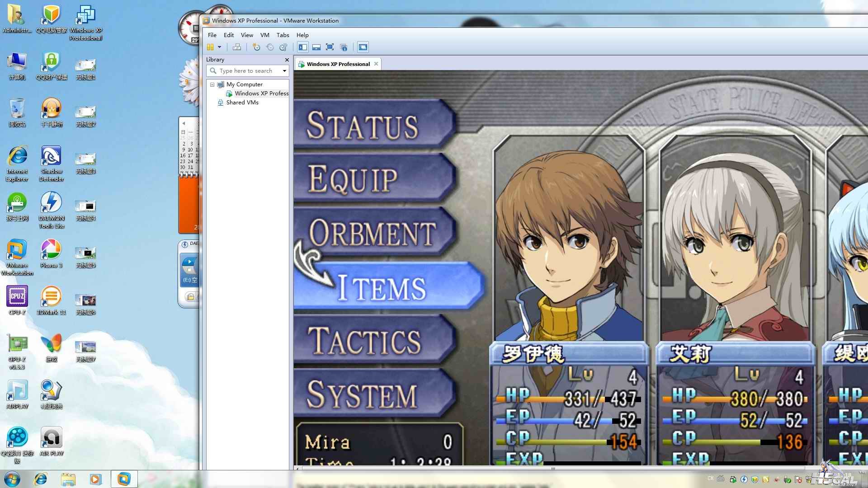
Task: Collapse the My Computer tree node
Action: point(212,84)
